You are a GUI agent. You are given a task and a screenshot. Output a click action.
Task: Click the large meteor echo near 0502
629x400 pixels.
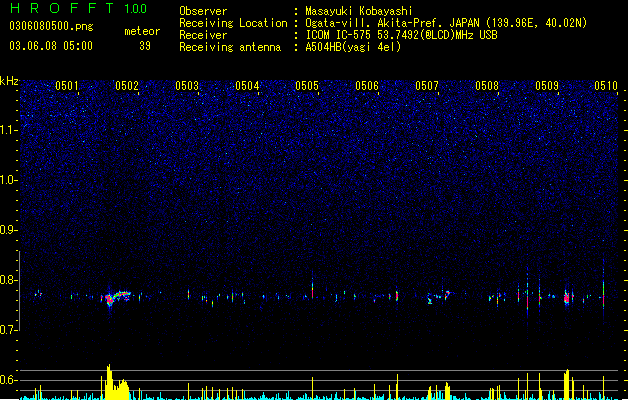(x=116, y=298)
